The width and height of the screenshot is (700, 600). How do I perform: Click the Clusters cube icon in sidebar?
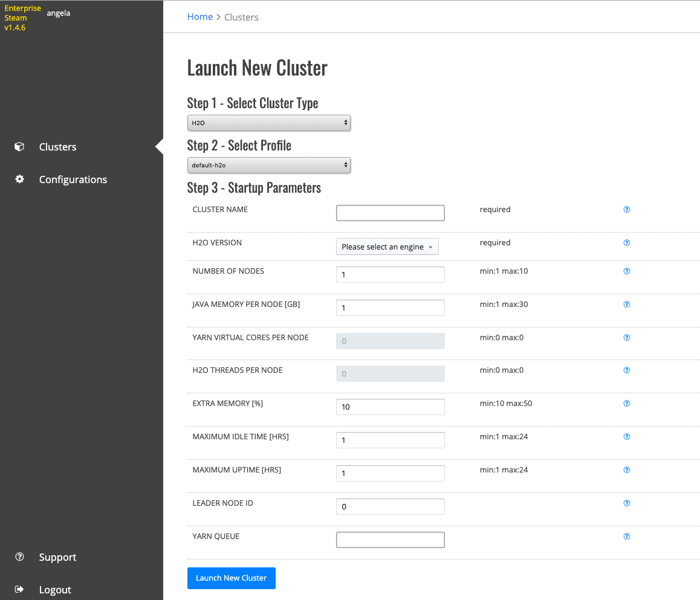[x=19, y=147]
